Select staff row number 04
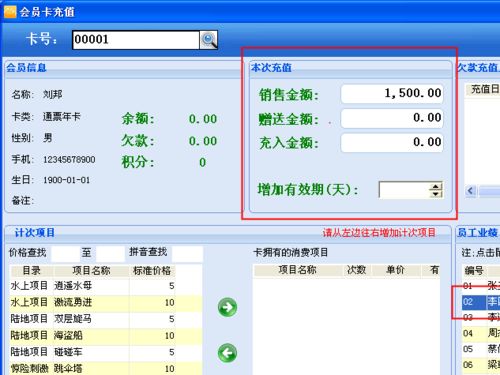The image size is (500, 375). (x=481, y=333)
